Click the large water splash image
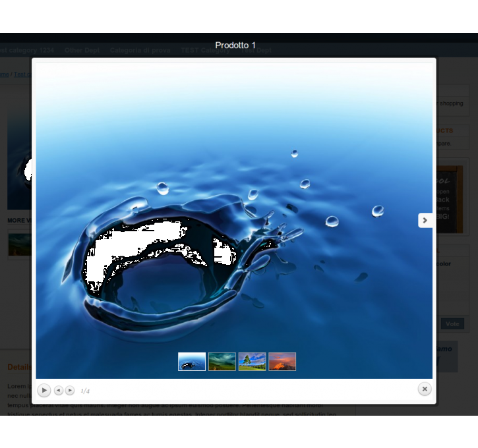Screen dimensions: 478x448 (234, 221)
